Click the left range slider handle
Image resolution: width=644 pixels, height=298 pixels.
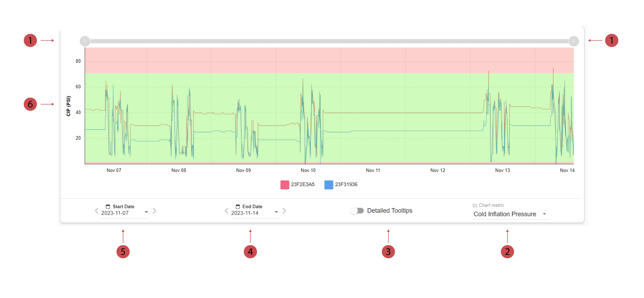coord(85,41)
